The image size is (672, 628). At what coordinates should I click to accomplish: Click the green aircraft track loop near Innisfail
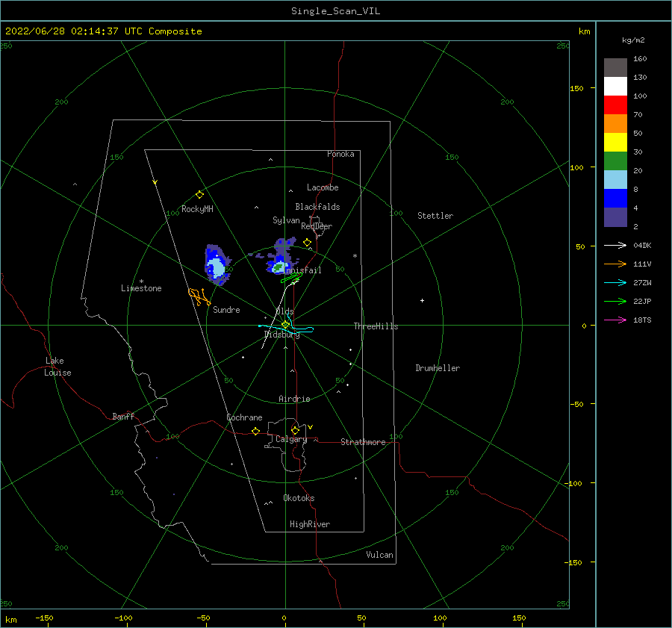(x=291, y=278)
